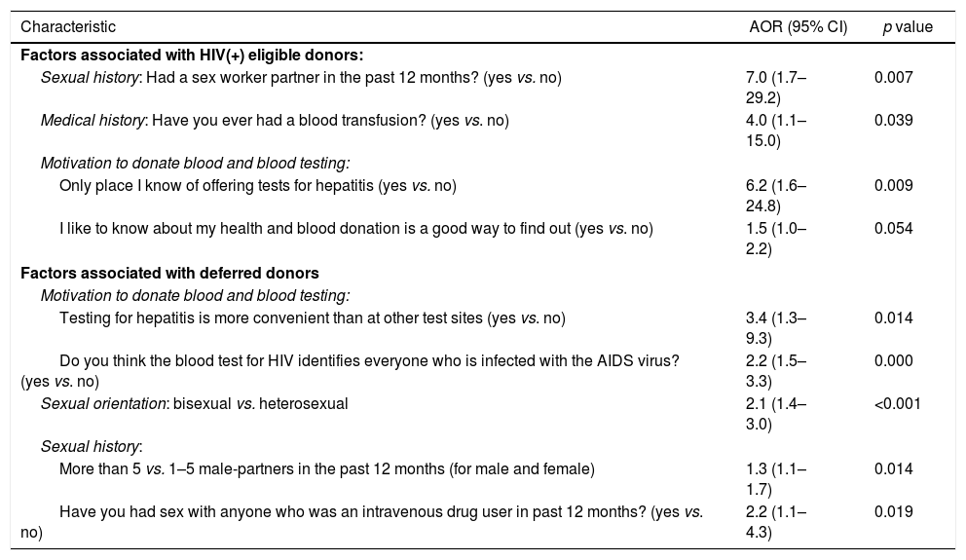
Task: Select the AOR value 3.4 (1.3–9.3)
Action: [x=773, y=328]
